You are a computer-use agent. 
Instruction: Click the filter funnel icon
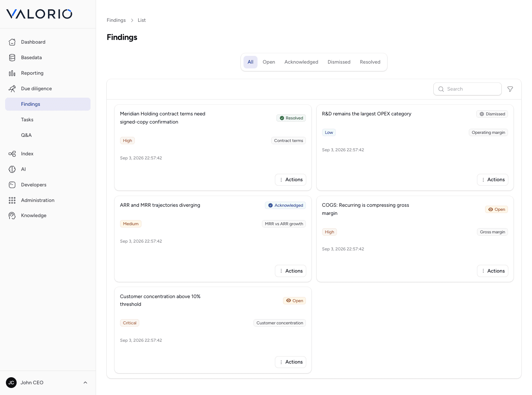(510, 89)
